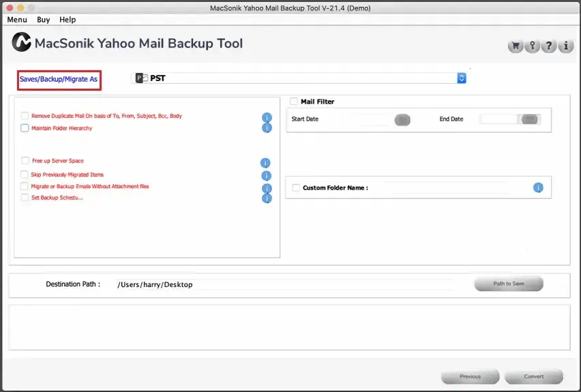This screenshot has width=581, height=392.
Task: Click the info about icon
Action: 566,46
